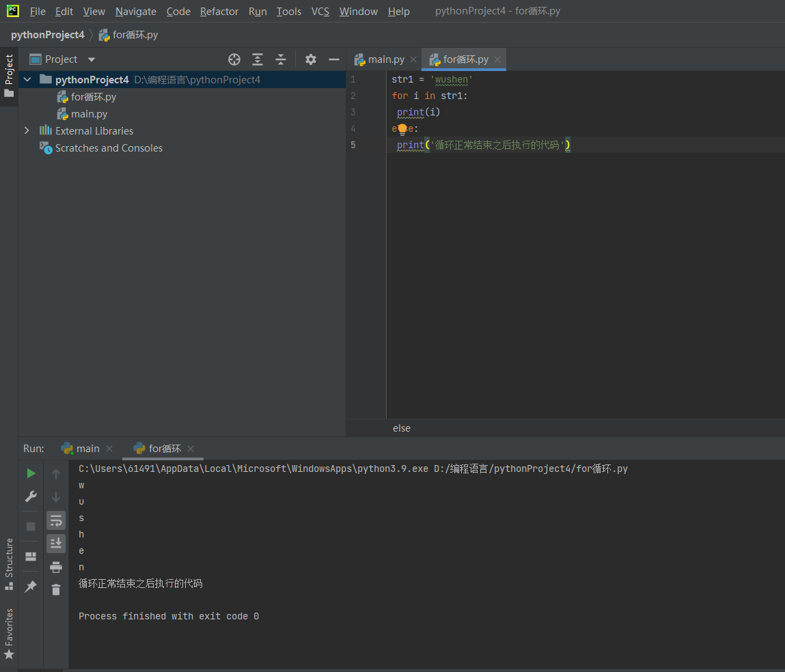Open the Project view dropdown
Image resolution: width=785 pixels, height=672 pixels.
(x=92, y=59)
